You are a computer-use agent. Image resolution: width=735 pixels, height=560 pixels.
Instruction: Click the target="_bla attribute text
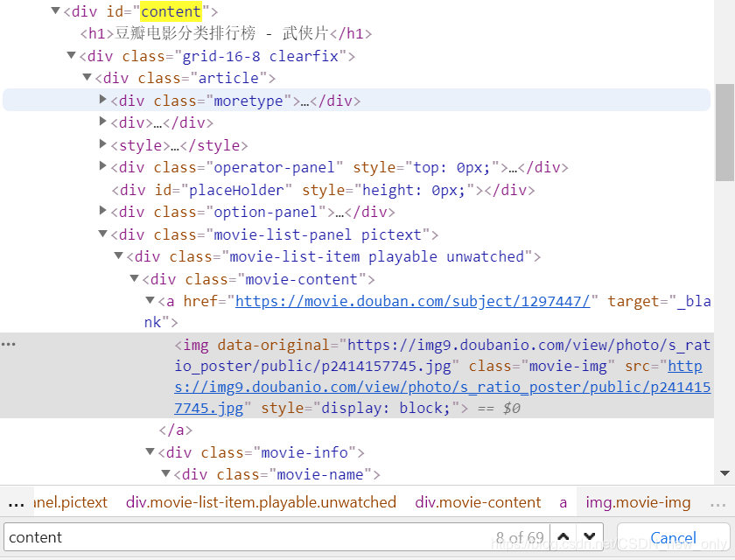(x=659, y=301)
